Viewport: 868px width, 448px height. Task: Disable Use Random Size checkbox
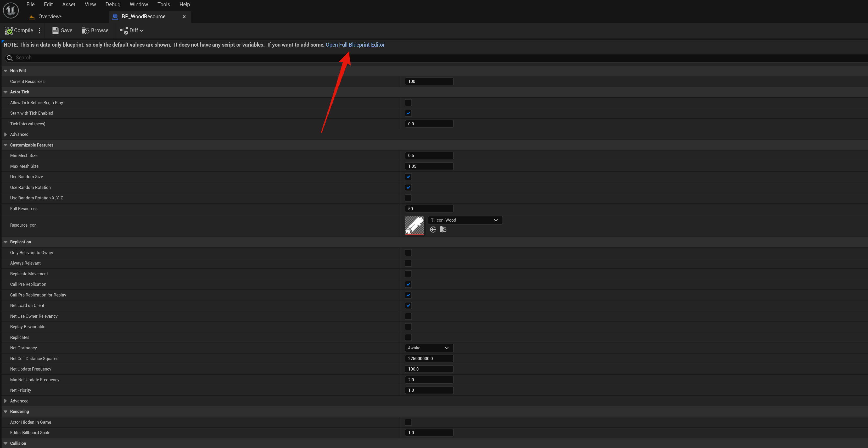408,177
